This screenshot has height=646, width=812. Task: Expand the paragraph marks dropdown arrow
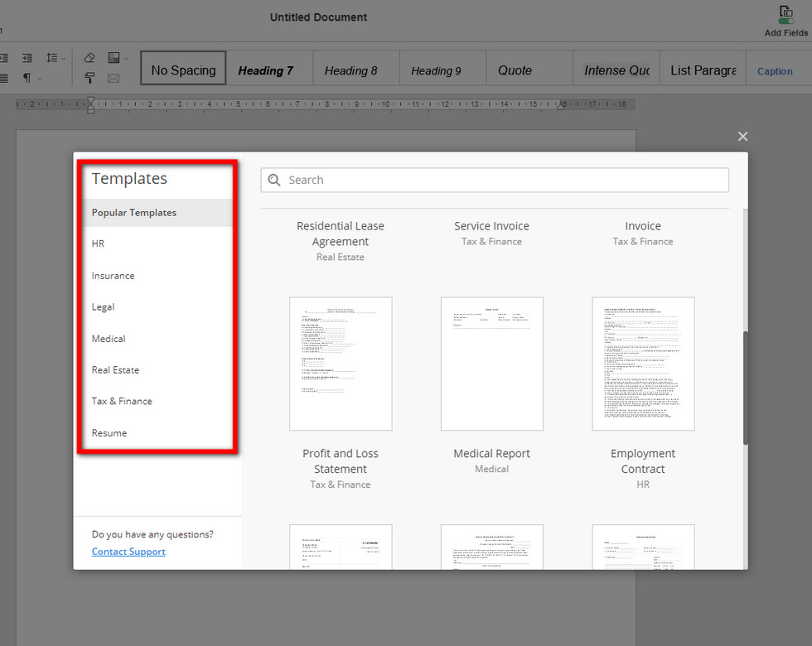click(39, 79)
